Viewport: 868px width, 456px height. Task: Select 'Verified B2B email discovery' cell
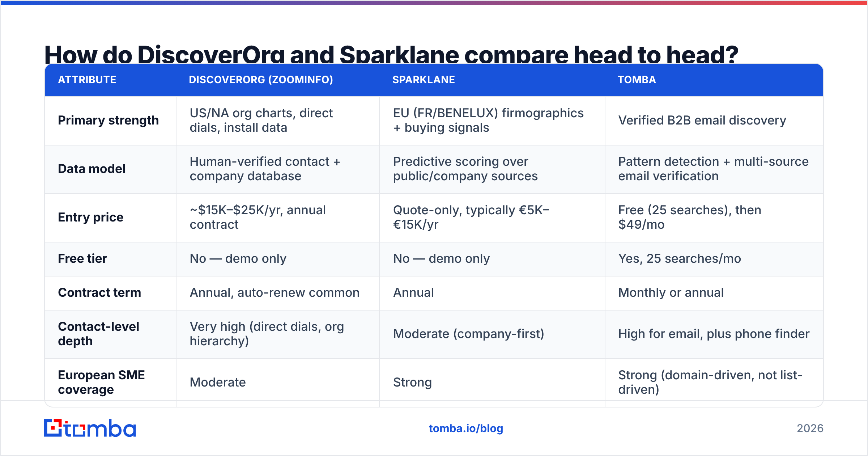714,121
